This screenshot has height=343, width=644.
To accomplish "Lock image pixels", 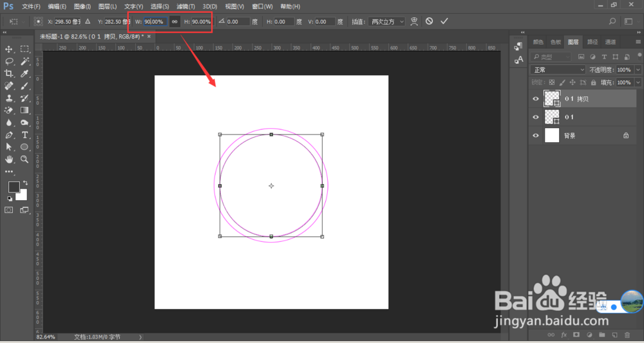I will click(x=562, y=82).
